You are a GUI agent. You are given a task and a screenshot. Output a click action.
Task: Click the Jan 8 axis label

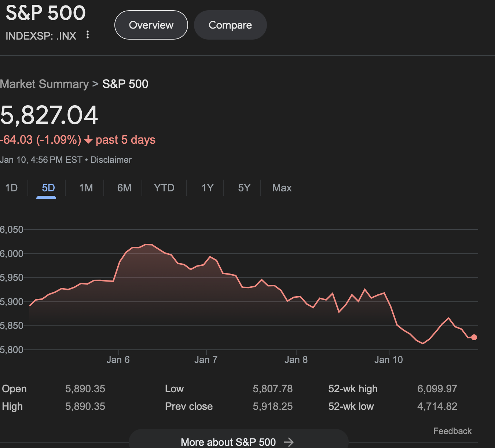pyautogui.click(x=296, y=360)
